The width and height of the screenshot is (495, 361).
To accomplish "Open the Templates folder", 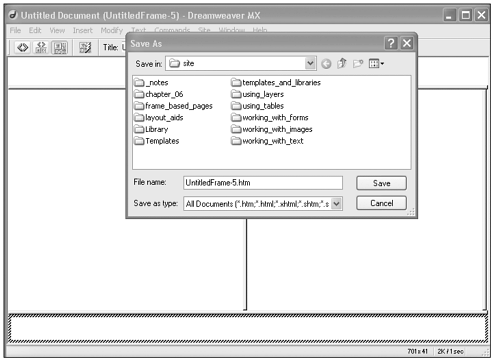I will (157, 141).
